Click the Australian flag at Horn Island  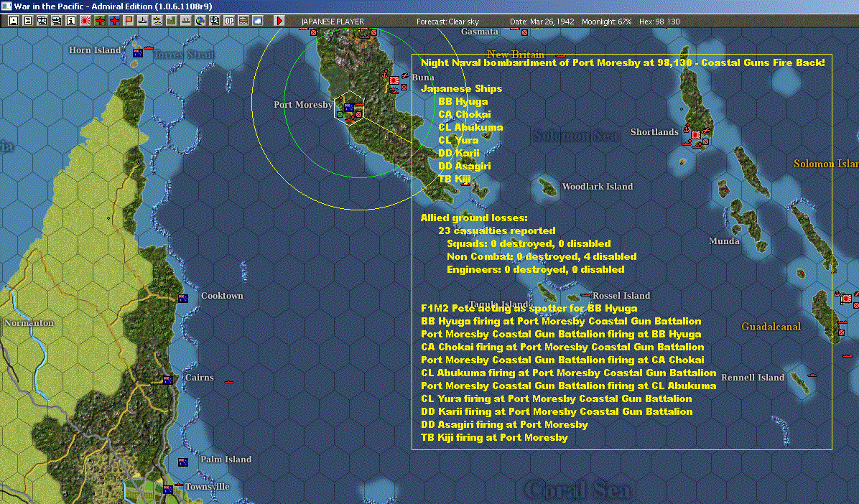pos(137,53)
